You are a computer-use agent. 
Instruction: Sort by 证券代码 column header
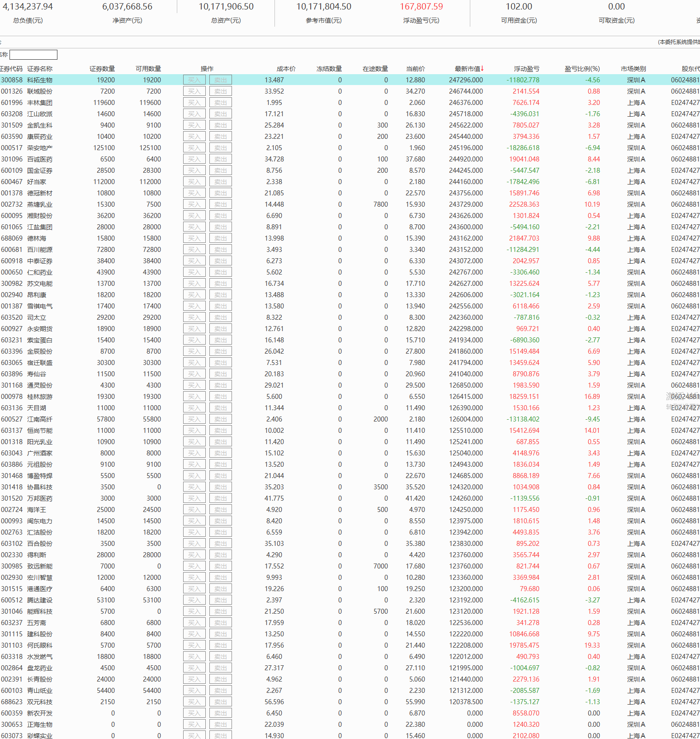[x=11, y=69]
